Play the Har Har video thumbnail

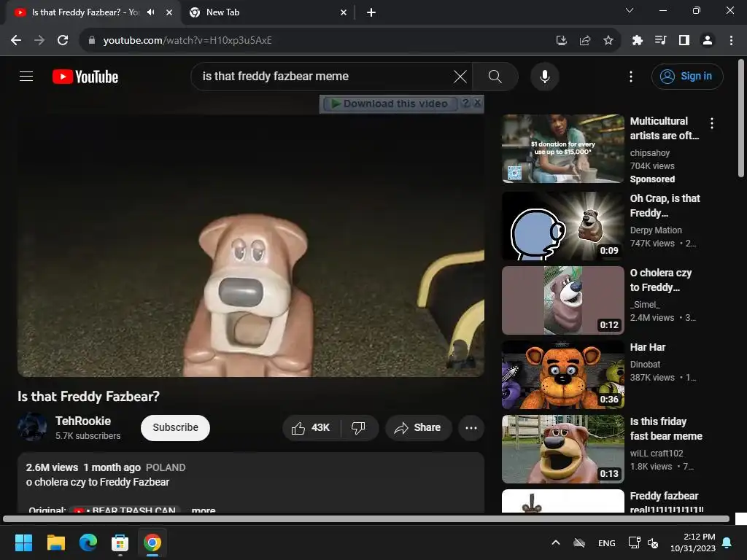coord(562,375)
